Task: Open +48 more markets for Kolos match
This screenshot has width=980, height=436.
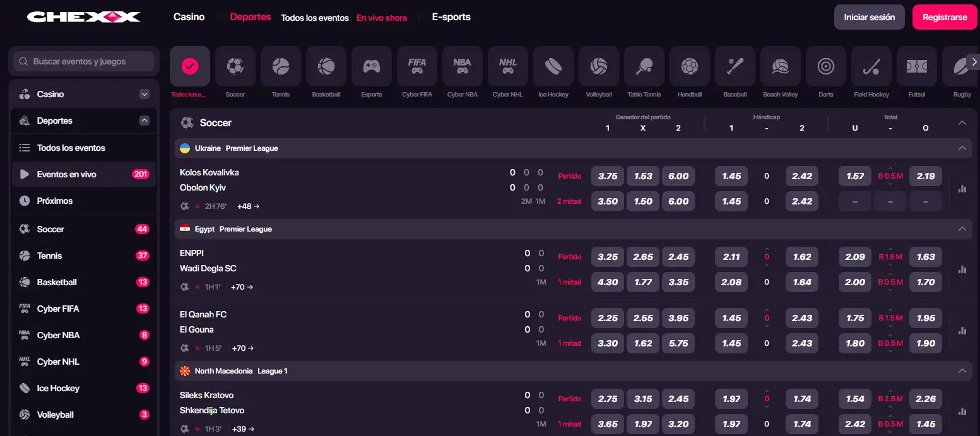Action: [248, 206]
